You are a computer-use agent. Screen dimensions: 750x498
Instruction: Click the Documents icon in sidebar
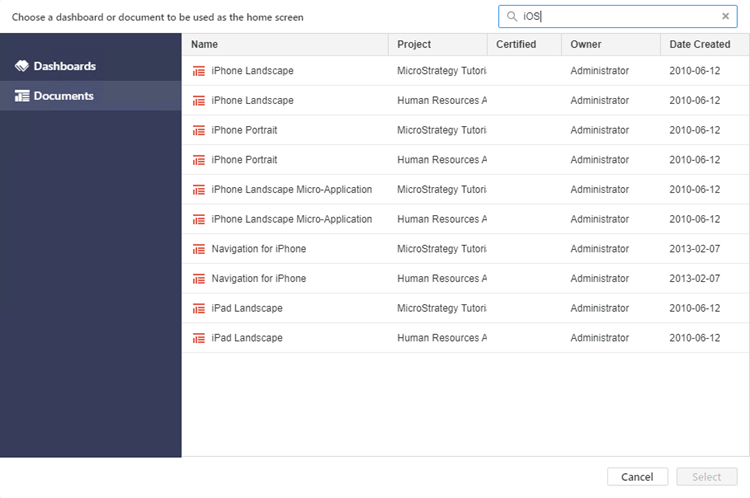point(22,96)
